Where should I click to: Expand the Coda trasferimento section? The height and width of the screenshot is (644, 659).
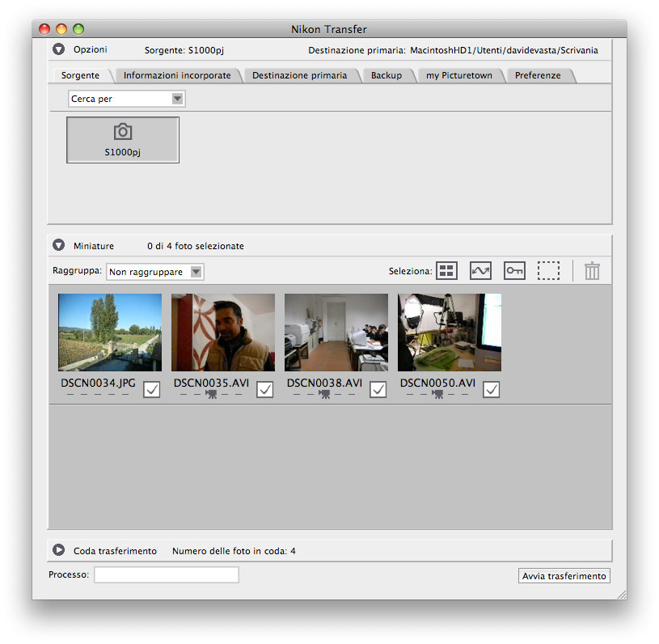pos(58,550)
